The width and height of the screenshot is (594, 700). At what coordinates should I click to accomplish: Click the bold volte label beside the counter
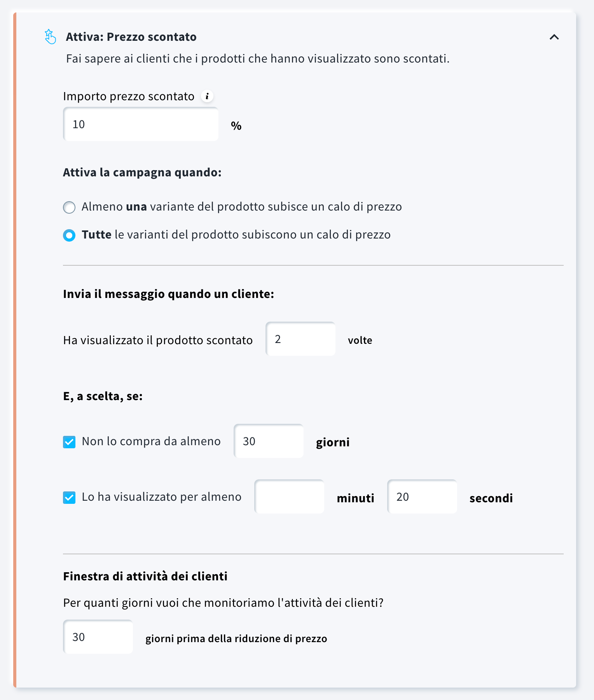359,340
